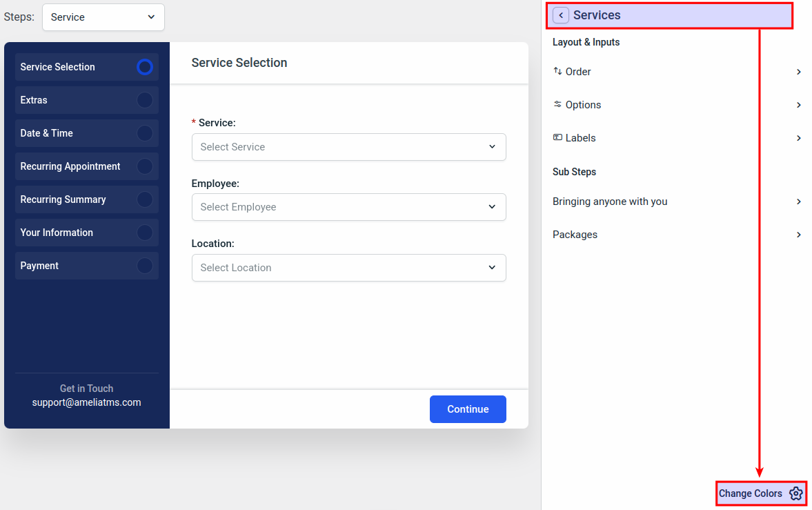Click the Your Information step circle

(x=144, y=233)
